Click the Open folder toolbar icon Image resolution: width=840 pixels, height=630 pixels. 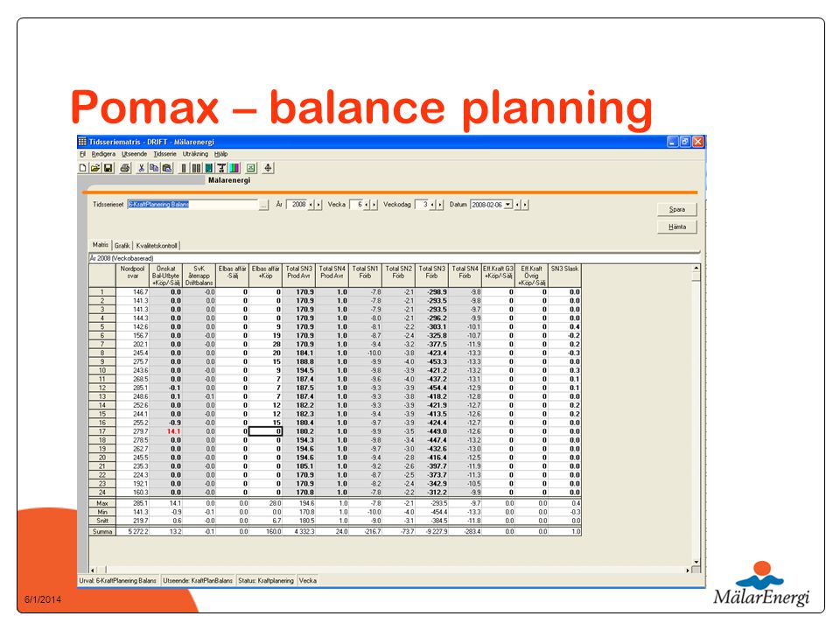pyautogui.click(x=95, y=168)
